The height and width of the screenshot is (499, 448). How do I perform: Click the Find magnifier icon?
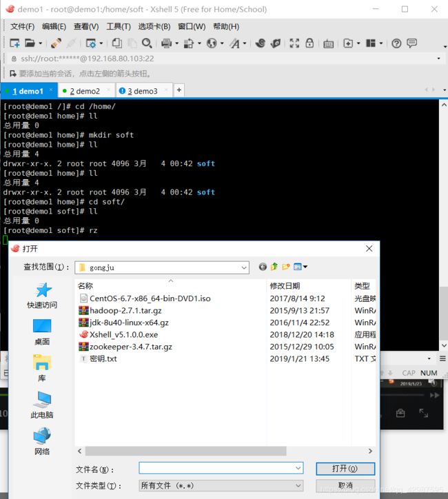pos(147,43)
